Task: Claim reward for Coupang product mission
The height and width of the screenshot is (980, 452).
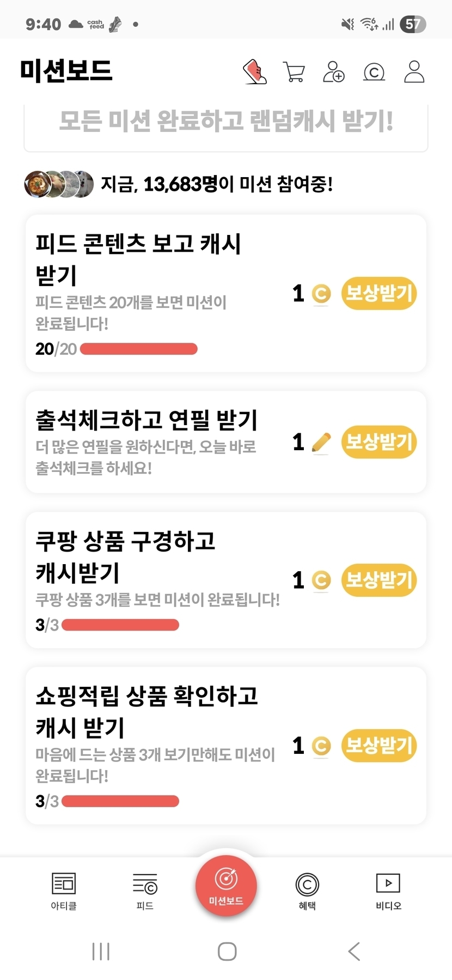Action: click(379, 579)
